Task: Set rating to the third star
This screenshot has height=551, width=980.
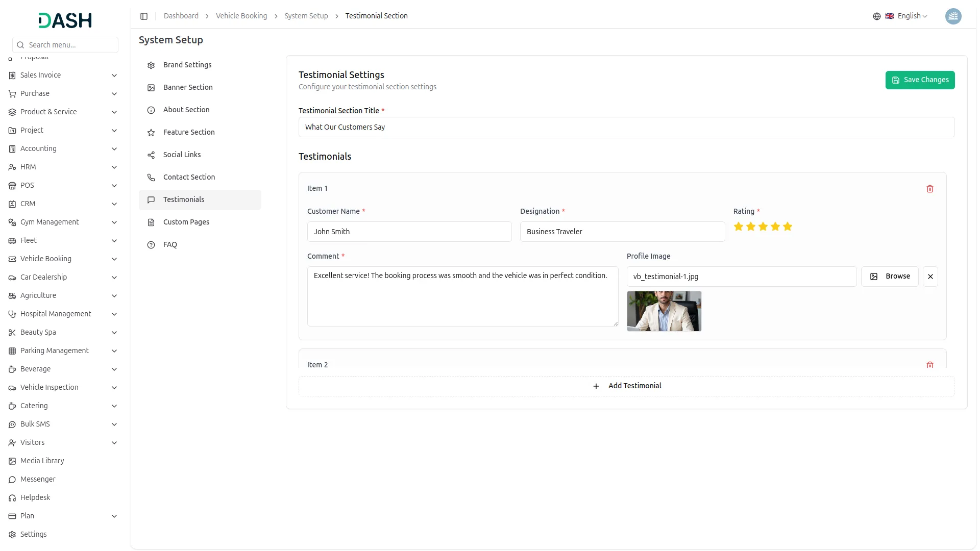Action: (763, 227)
